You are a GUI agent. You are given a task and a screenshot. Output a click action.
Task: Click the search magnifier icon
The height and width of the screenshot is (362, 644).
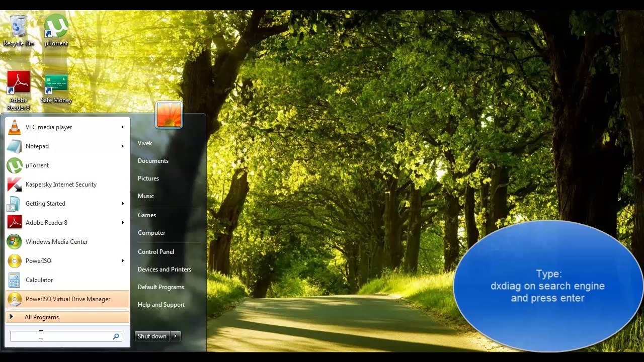116,336
